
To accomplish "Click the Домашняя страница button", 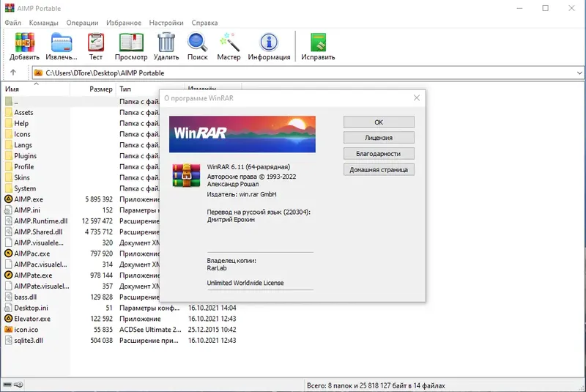I will coord(379,170).
